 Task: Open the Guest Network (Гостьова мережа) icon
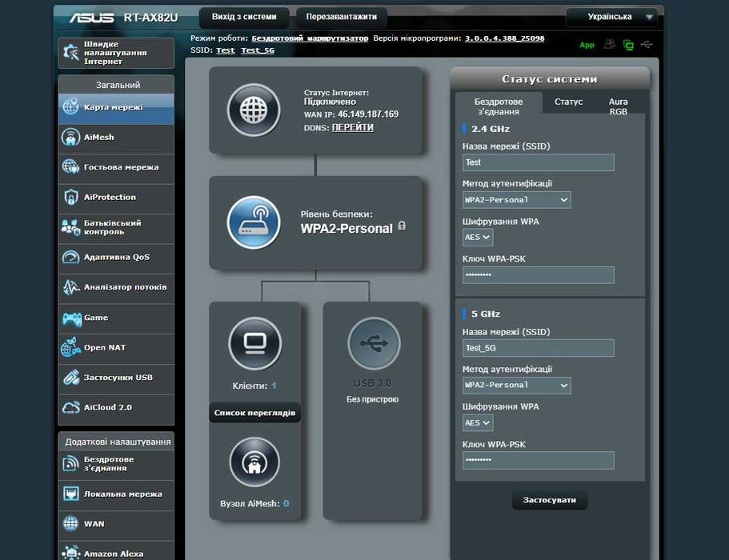click(70, 167)
